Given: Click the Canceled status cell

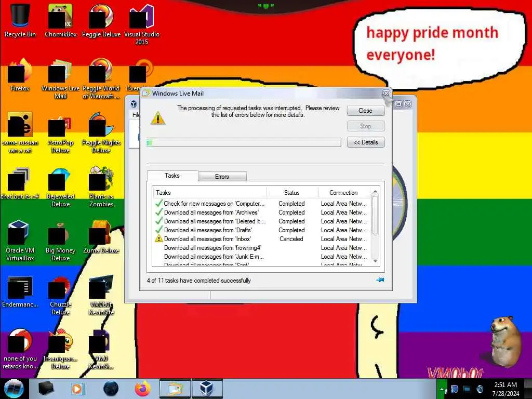Looking at the screenshot, I should coord(291,239).
